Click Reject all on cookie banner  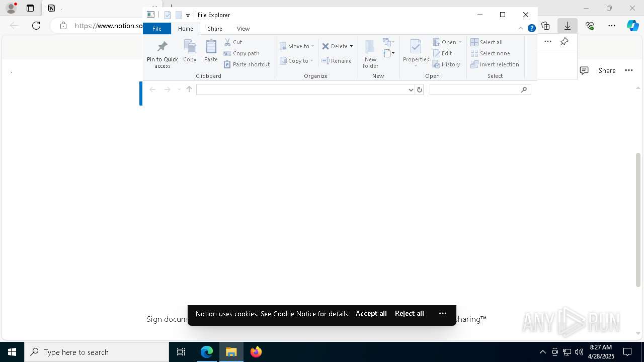410,313
